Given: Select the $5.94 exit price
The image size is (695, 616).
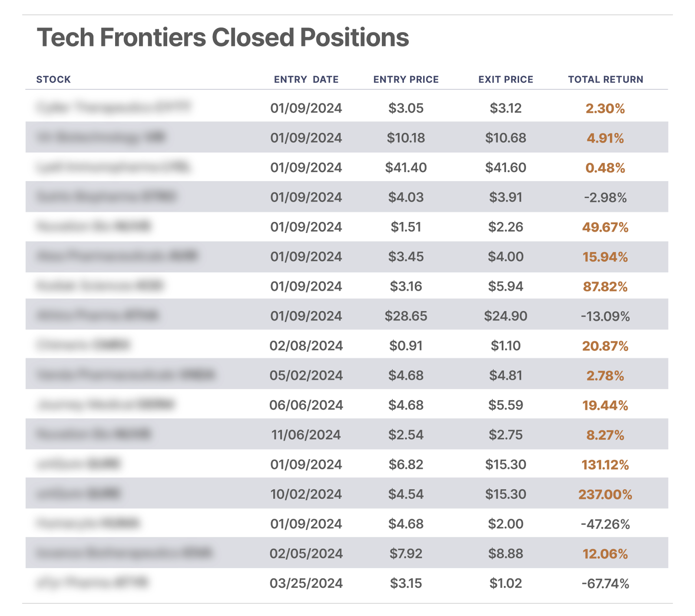Looking at the screenshot, I should pos(506,287).
